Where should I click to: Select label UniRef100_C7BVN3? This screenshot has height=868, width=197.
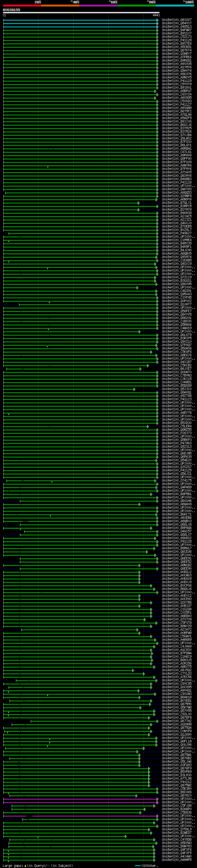(x=177, y=375)
